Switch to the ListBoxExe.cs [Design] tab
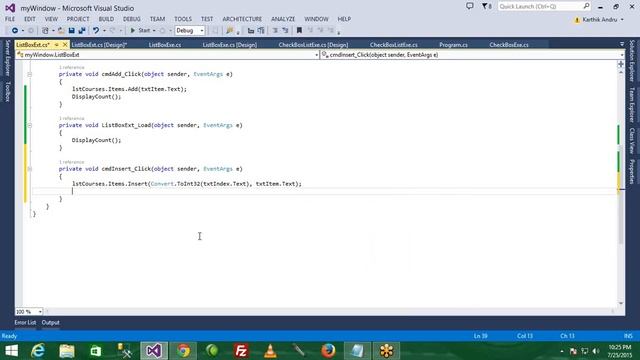The width and height of the screenshot is (640, 360). point(230,45)
